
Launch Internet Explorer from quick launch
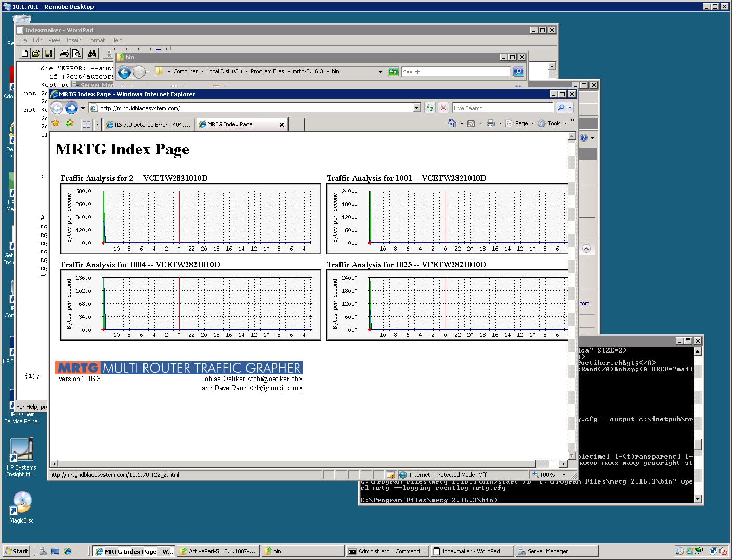click(x=68, y=551)
